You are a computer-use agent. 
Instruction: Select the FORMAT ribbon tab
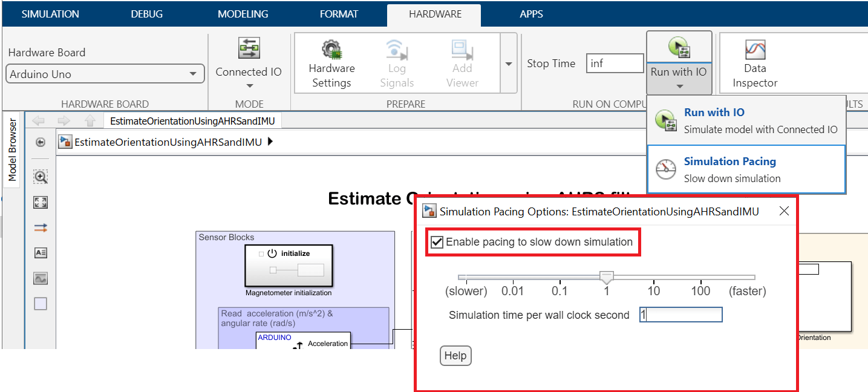pyautogui.click(x=339, y=14)
